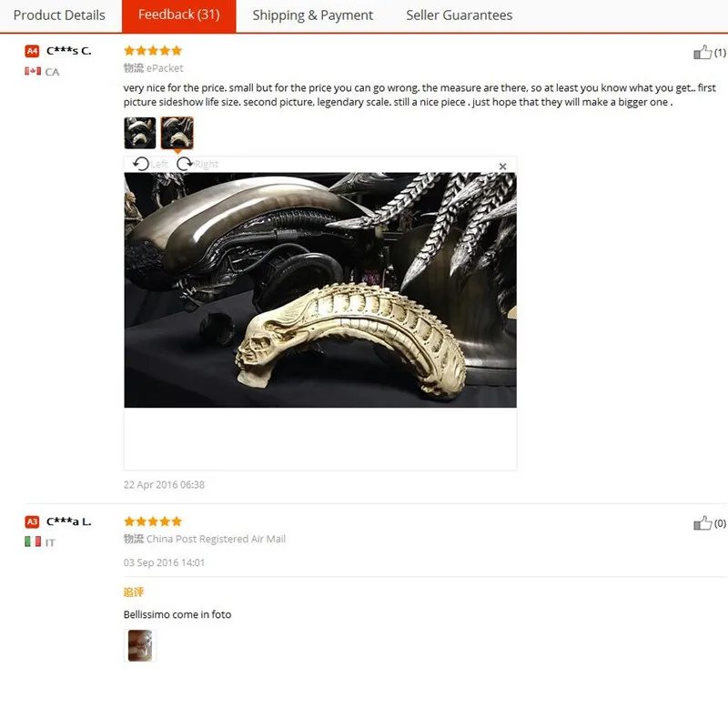The height and width of the screenshot is (728, 728).
Task: Click the A4 buyer level badge
Action: coord(32,51)
